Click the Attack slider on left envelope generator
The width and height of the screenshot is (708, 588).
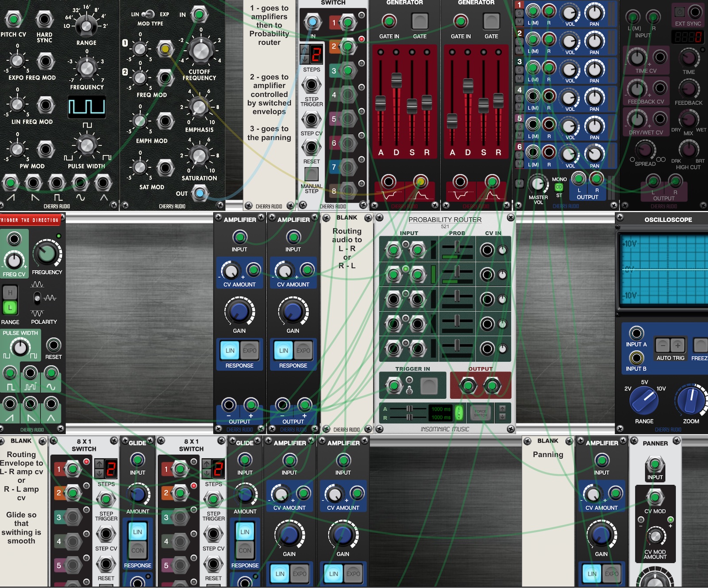381,103
